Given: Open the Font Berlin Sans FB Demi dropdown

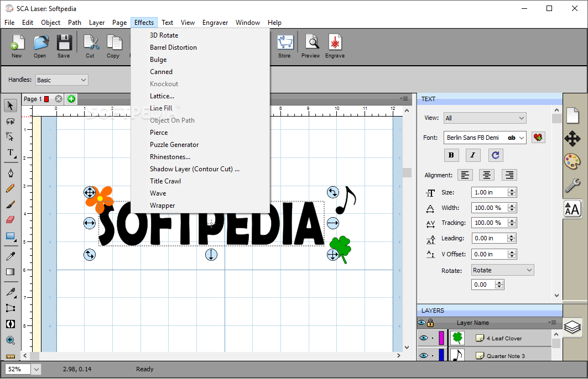Looking at the screenshot, I should point(485,138).
